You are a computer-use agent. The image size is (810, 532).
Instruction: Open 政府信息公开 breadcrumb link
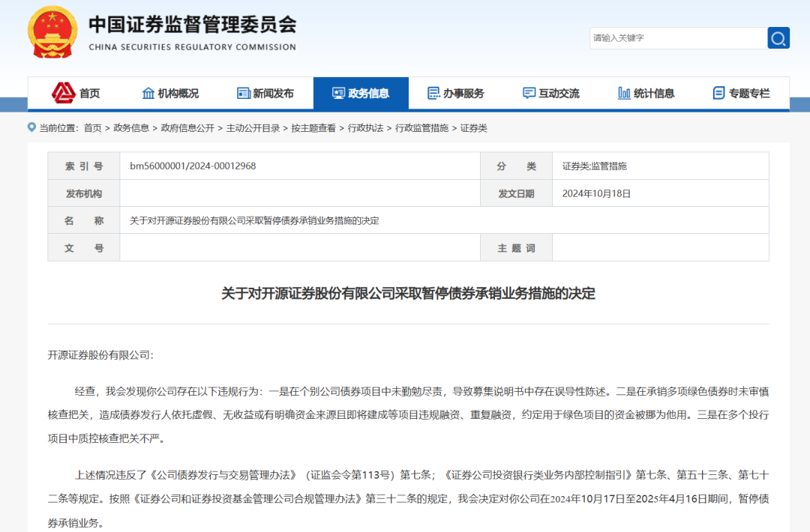coord(187,128)
